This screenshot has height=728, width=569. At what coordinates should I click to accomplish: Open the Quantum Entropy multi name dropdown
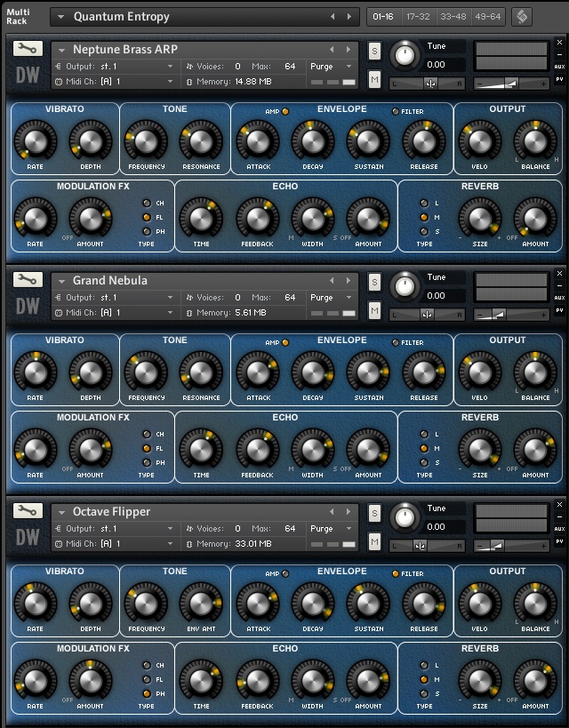(x=60, y=17)
